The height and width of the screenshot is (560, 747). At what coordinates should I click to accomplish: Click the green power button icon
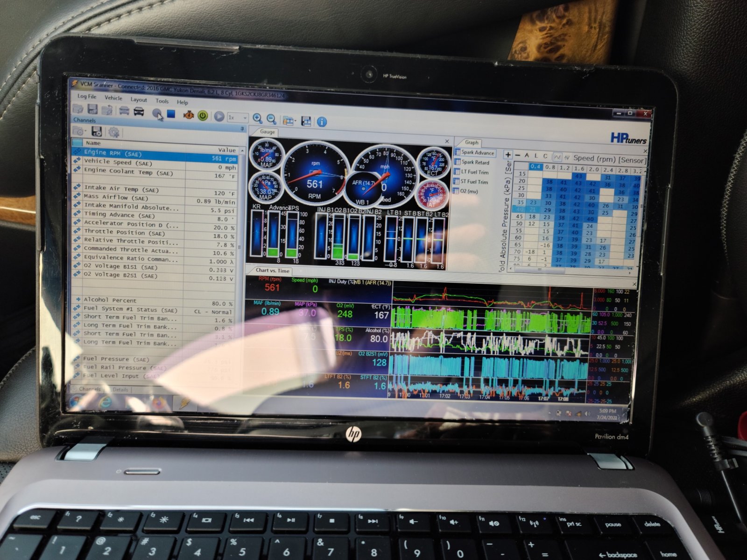(x=203, y=115)
